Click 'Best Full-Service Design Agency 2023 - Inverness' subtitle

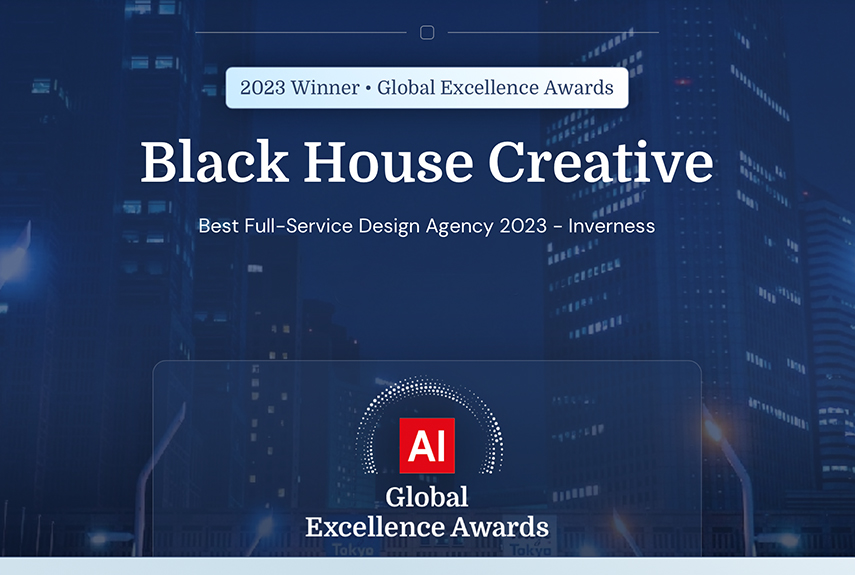[x=427, y=226]
